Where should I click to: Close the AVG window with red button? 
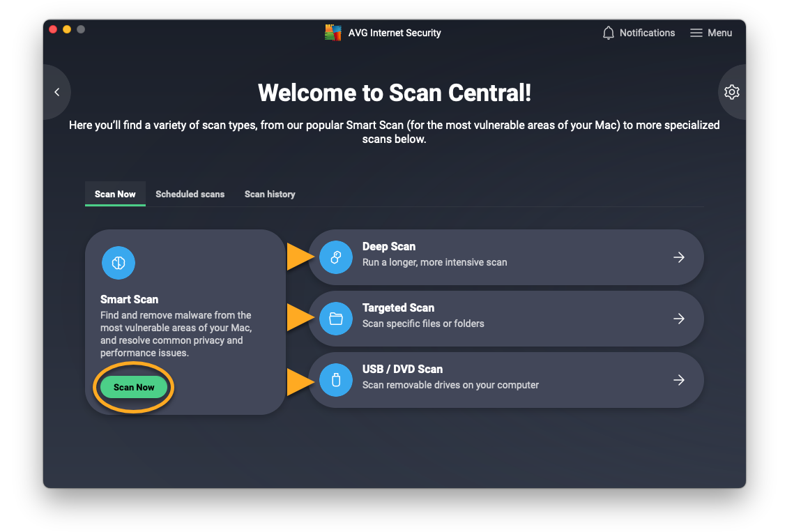pos(53,29)
